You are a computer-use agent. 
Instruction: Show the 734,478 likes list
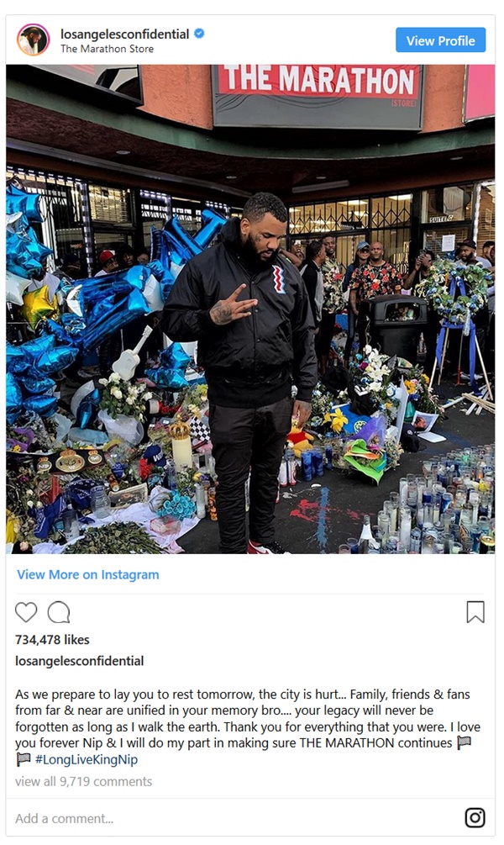point(52,640)
